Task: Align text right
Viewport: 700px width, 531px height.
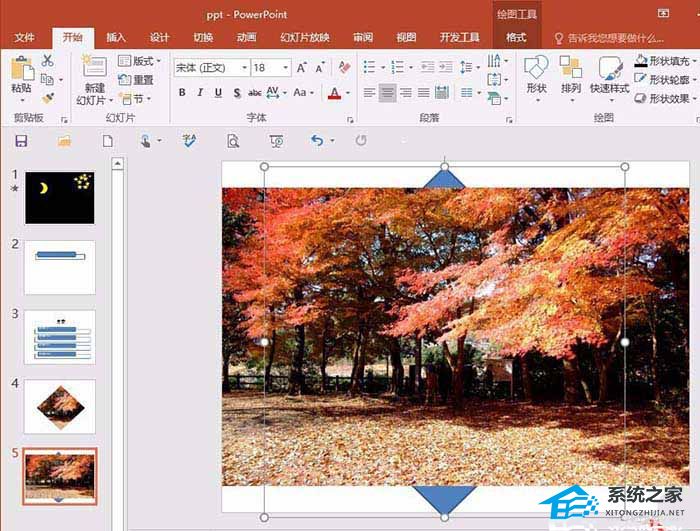Action: (x=406, y=93)
